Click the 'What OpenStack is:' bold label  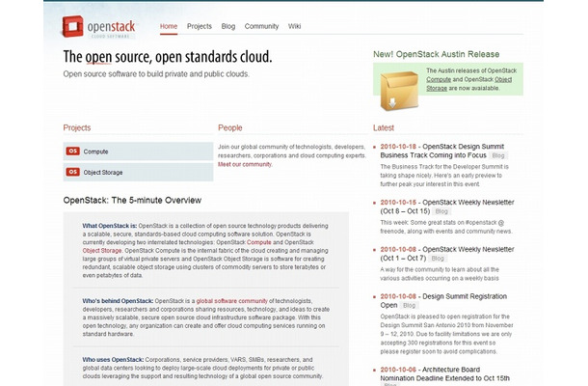pyautogui.click(x=110, y=226)
